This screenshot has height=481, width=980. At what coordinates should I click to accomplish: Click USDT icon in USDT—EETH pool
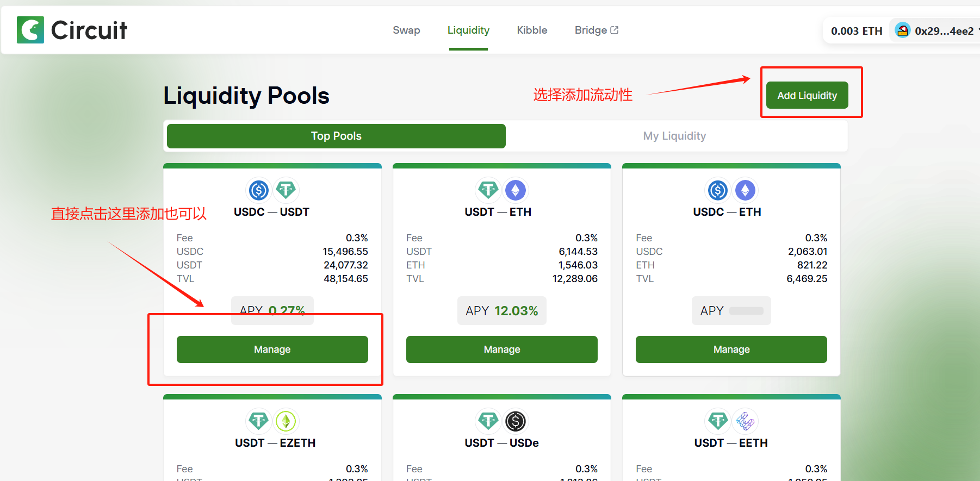pyautogui.click(x=718, y=421)
